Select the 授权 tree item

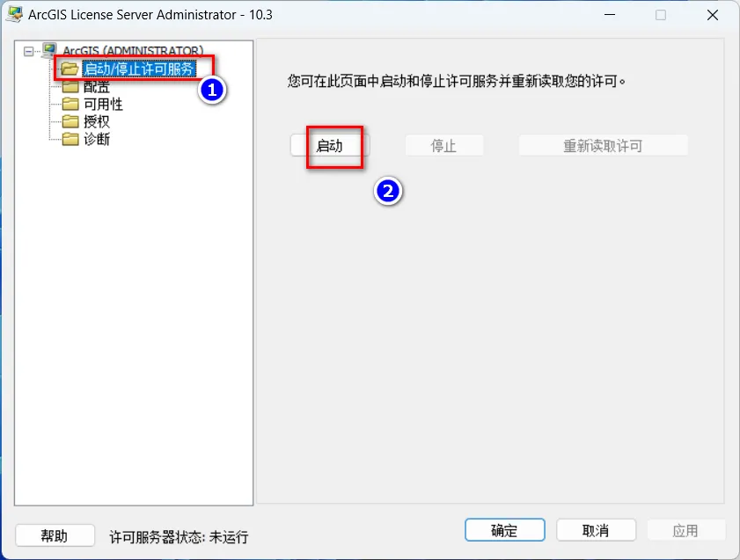pyautogui.click(x=97, y=121)
